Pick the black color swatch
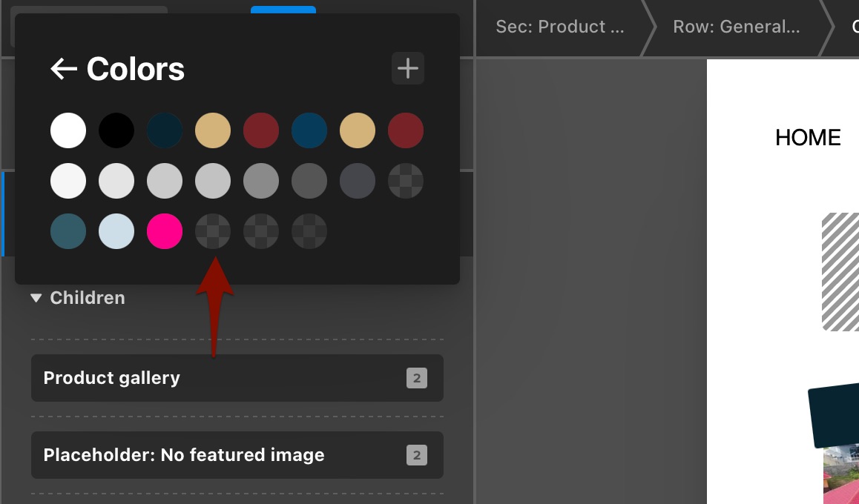The image size is (859, 504). (116, 131)
